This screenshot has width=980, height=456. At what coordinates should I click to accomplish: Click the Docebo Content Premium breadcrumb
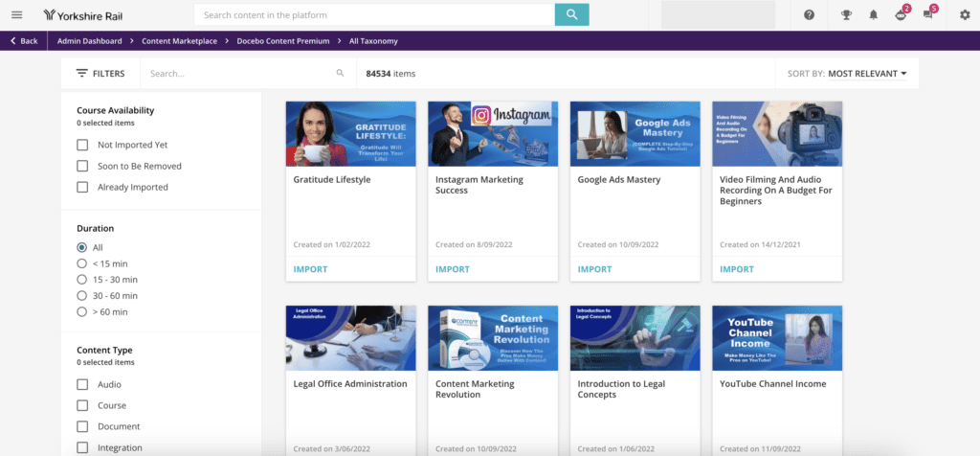click(283, 40)
